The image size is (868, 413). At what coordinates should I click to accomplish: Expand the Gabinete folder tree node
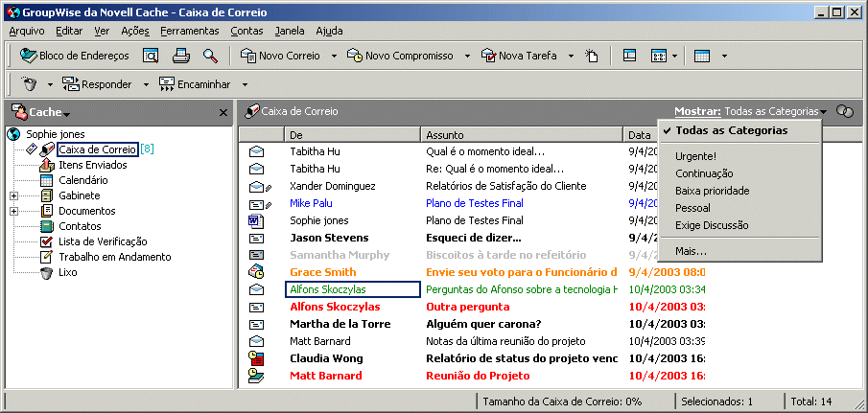(x=13, y=195)
